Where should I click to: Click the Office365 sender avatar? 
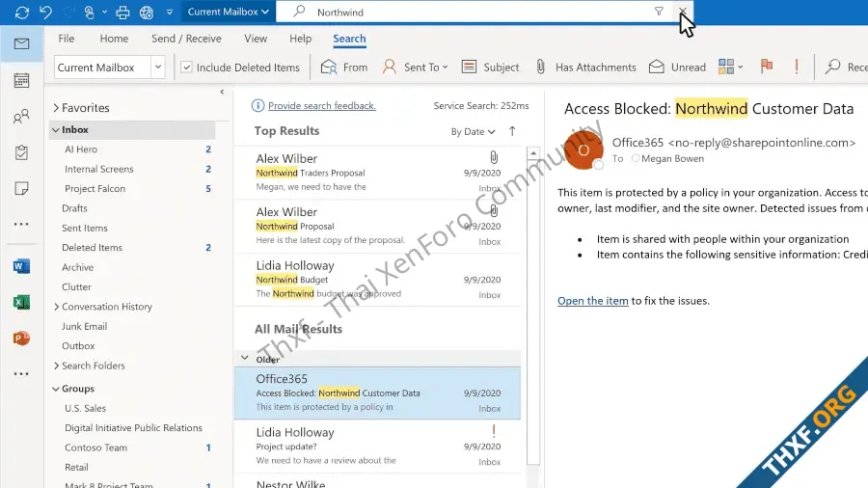583,149
